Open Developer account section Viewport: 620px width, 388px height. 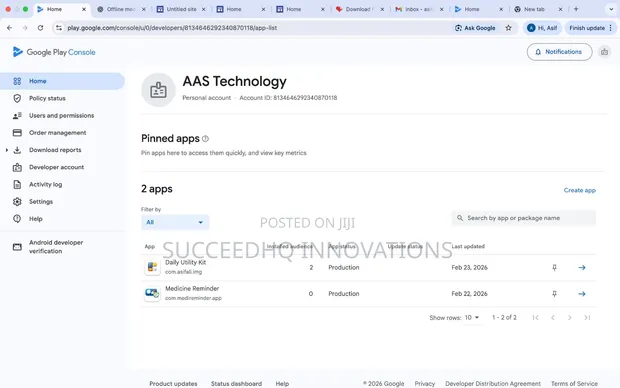click(x=56, y=167)
